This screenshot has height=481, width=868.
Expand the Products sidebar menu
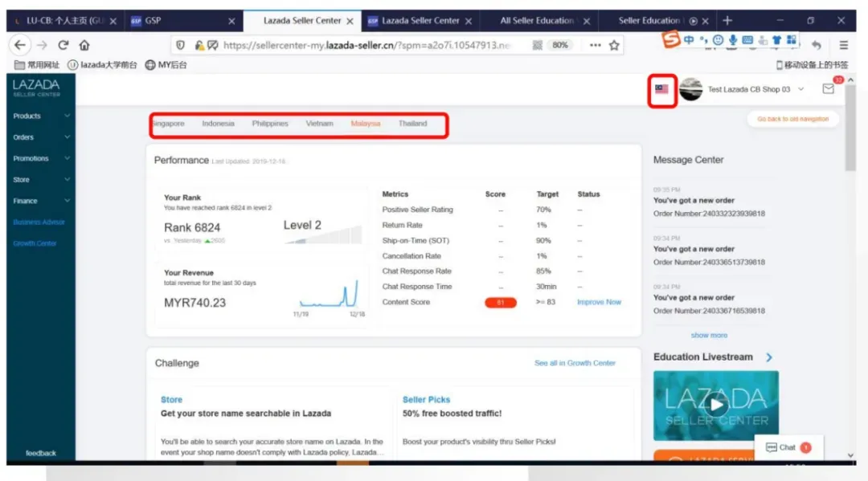pos(41,116)
